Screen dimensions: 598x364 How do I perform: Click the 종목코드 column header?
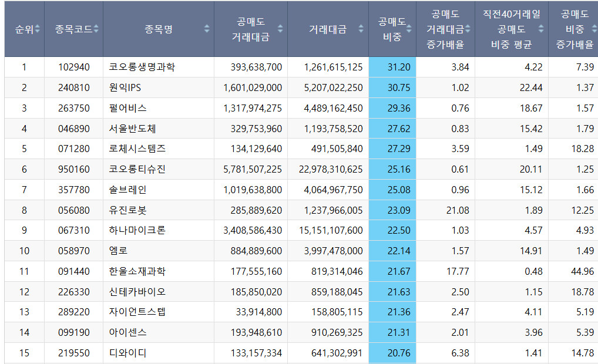(73, 29)
